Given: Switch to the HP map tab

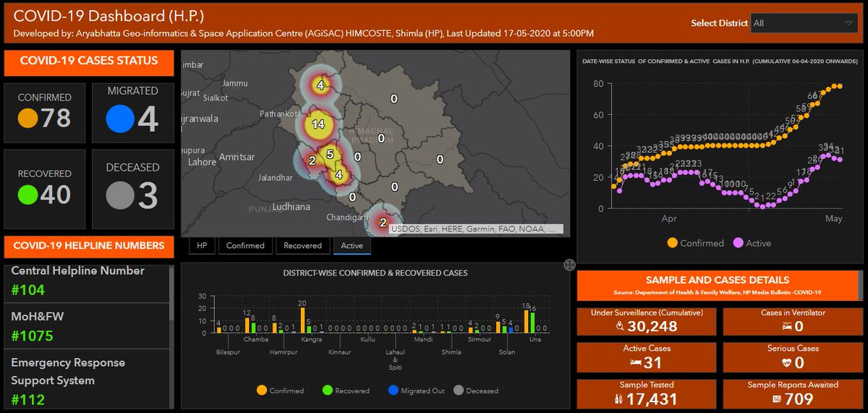Looking at the screenshot, I should click(x=201, y=246).
